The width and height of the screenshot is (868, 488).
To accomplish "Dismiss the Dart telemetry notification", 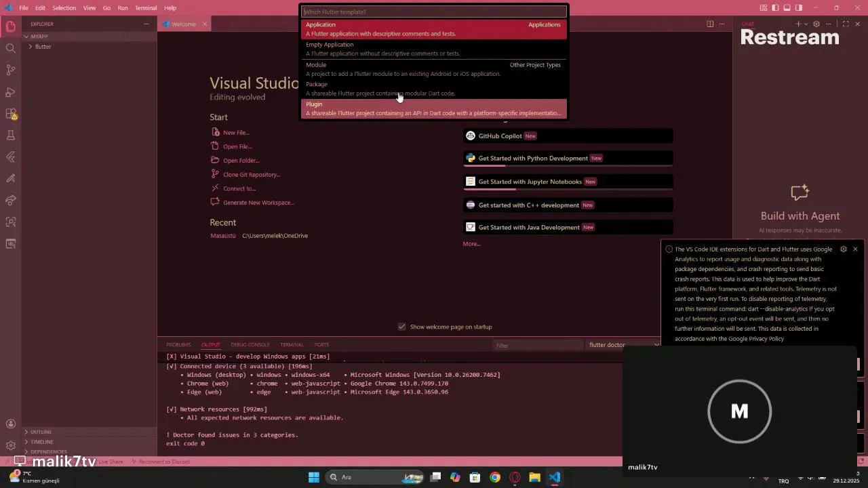I will tap(855, 249).
